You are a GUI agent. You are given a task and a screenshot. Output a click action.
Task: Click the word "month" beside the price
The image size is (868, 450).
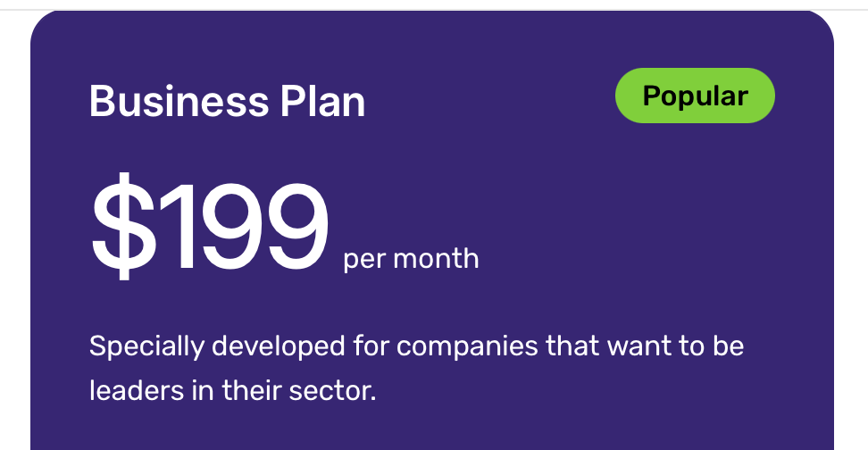pos(436,259)
